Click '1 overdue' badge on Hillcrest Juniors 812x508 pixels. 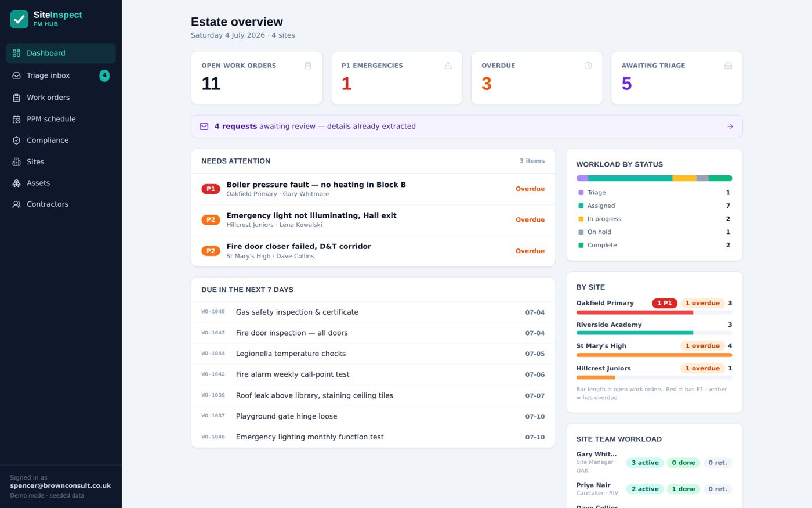(702, 368)
